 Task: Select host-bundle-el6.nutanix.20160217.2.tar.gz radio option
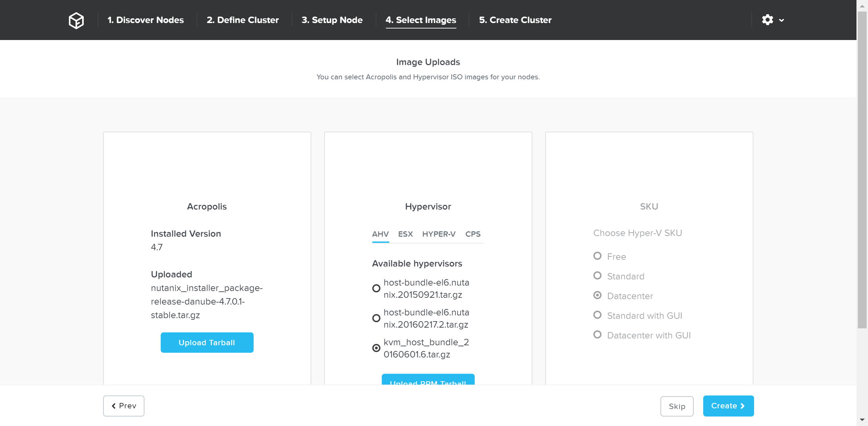(376, 318)
